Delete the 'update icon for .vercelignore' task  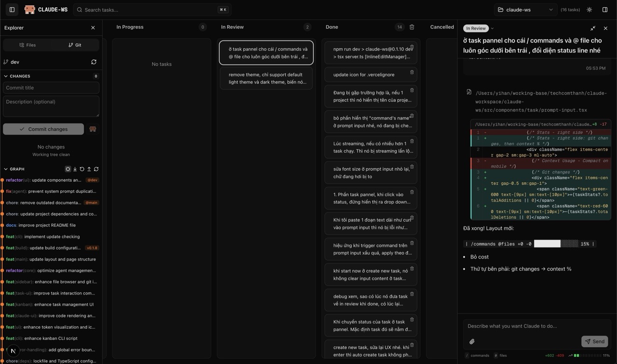[412, 72]
